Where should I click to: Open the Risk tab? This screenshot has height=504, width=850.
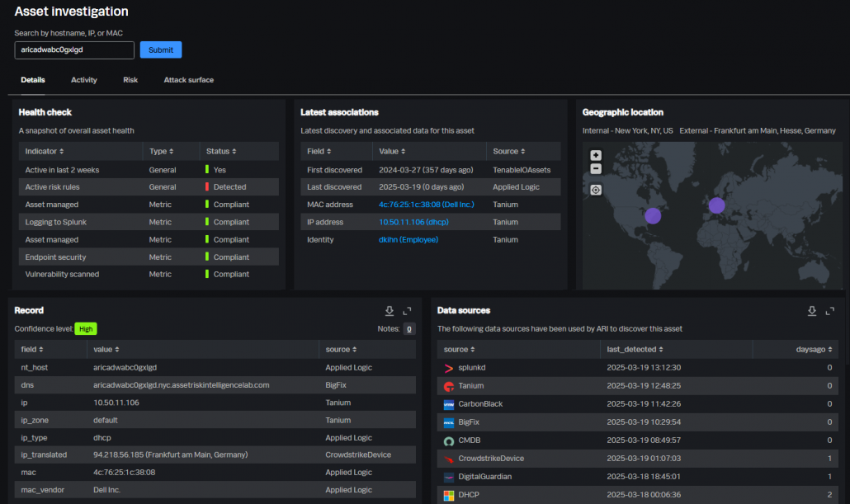pyautogui.click(x=130, y=80)
